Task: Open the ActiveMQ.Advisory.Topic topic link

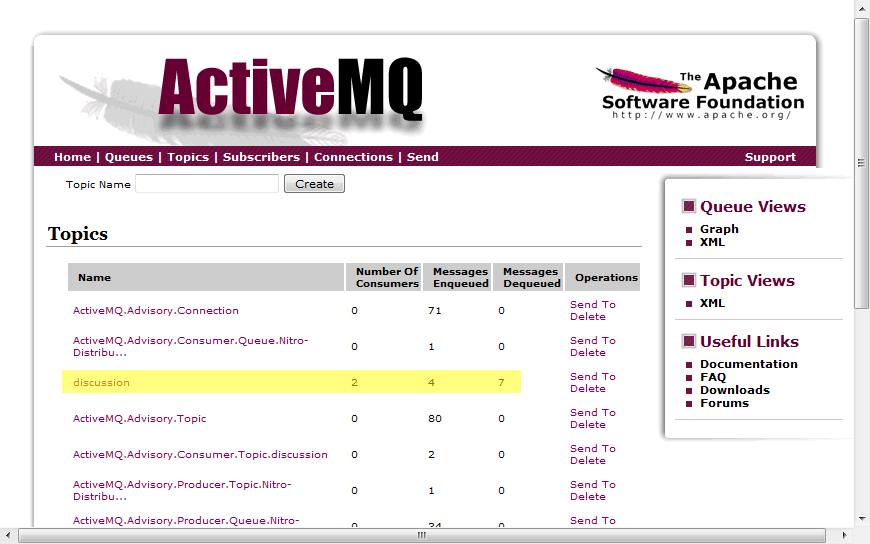Action: point(140,419)
